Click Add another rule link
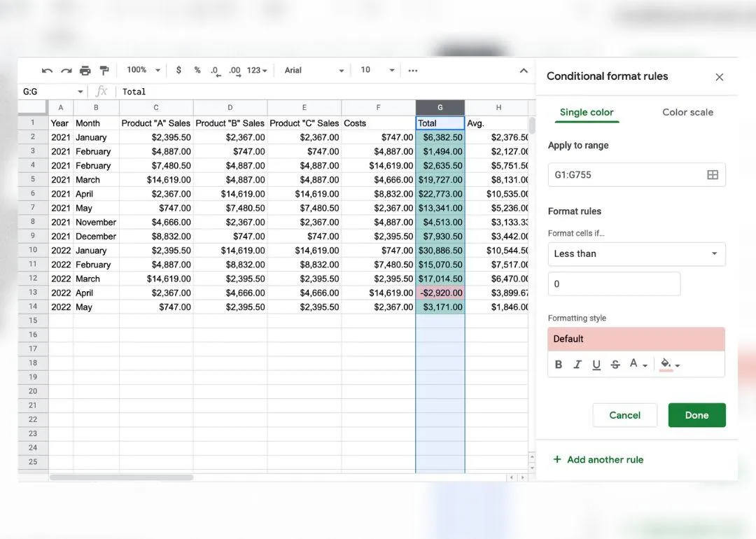 tap(598, 459)
